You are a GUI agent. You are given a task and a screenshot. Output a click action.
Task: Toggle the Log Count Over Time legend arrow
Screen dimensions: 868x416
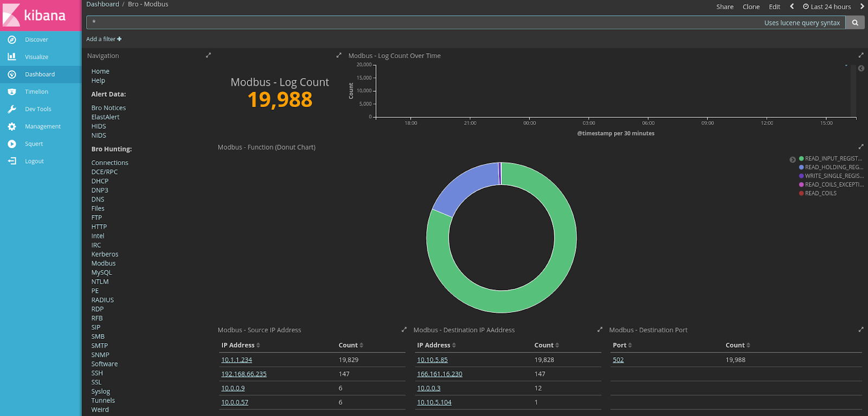(861, 68)
